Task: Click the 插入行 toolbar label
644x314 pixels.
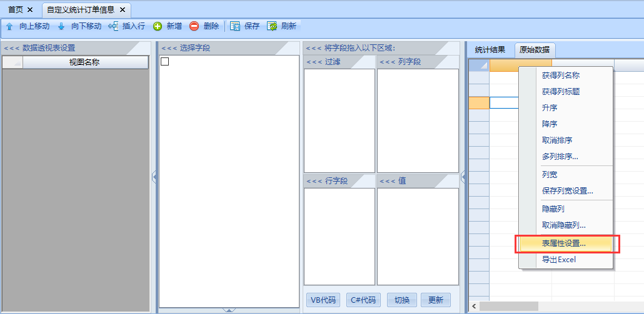Action: [134, 27]
